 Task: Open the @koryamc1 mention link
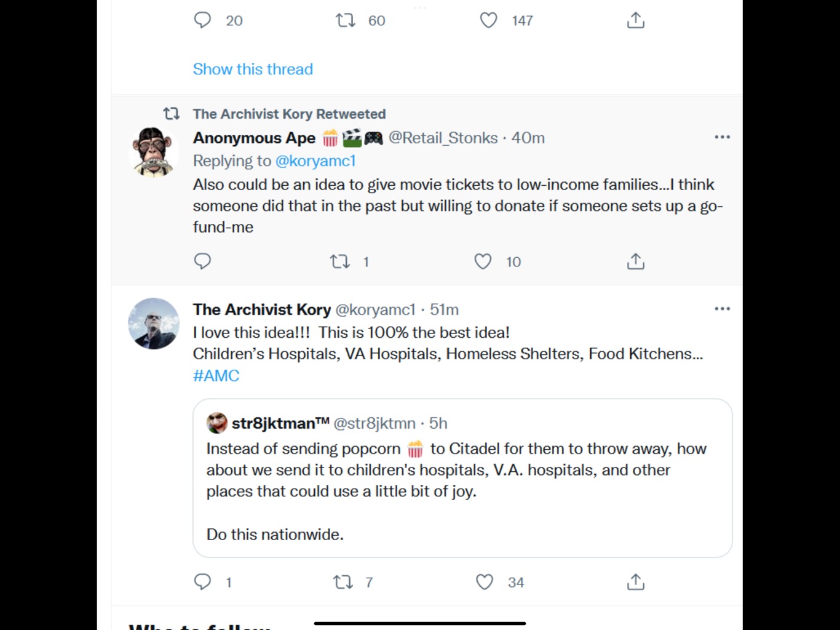click(x=315, y=161)
